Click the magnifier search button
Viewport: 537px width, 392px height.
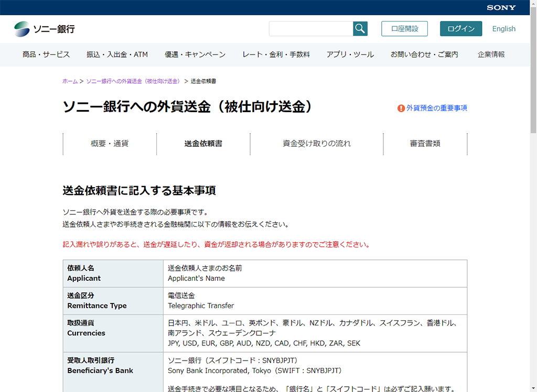(360, 29)
